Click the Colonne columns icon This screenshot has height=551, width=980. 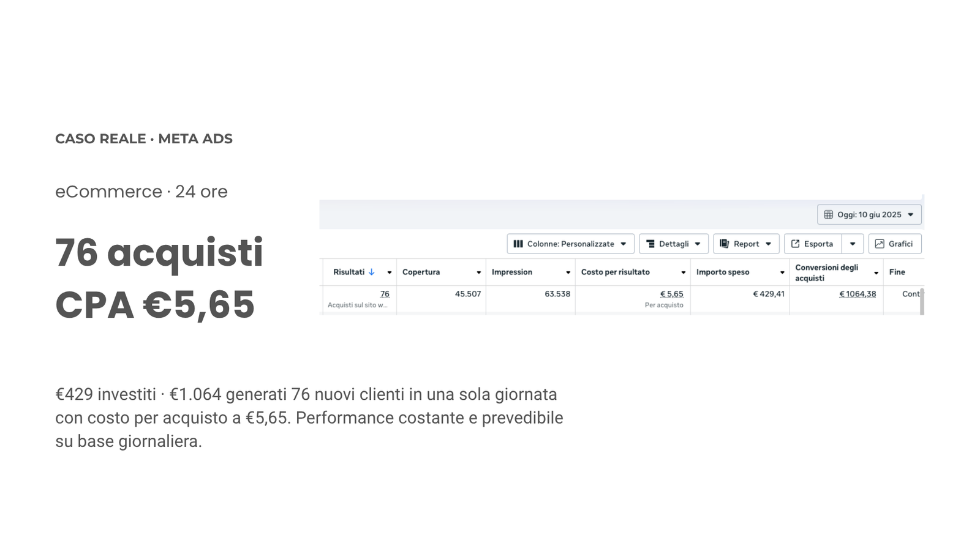518,244
